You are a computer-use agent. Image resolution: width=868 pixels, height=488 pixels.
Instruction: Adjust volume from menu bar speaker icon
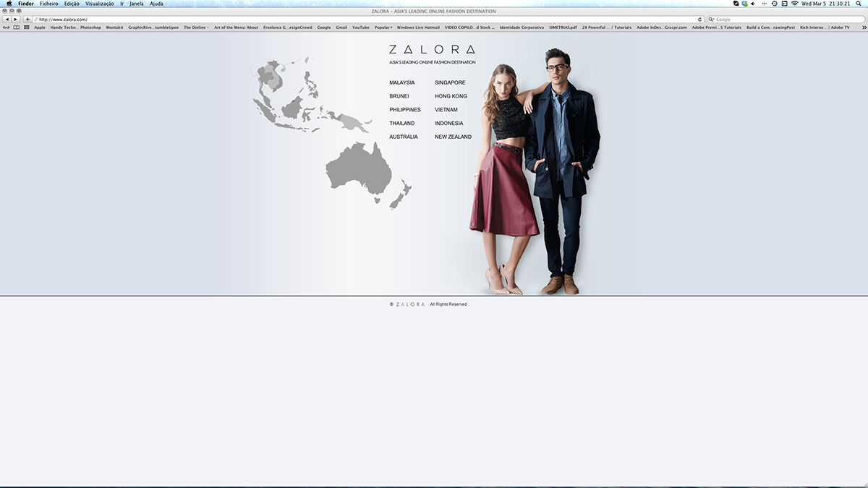753,4
